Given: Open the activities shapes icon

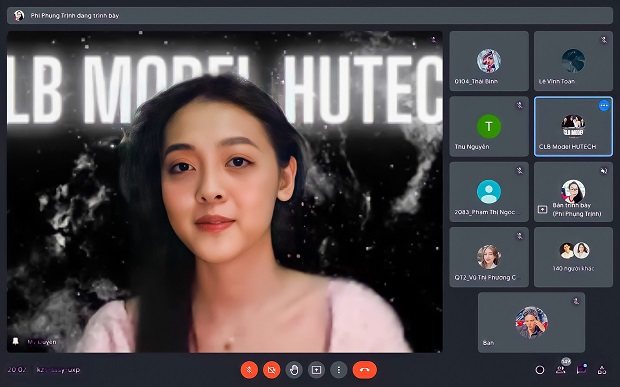Looking at the screenshot, I should [602, 370].
